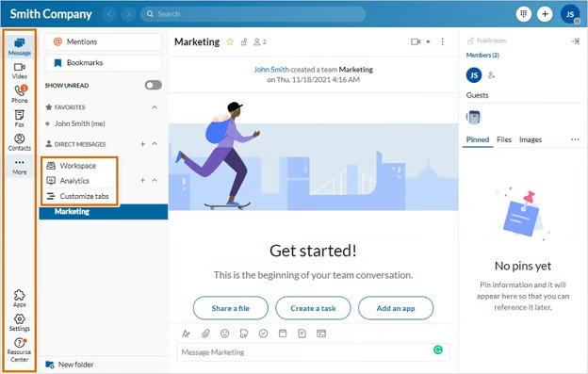588x374 pixels.
Task: Open Marketing more options menu
Action: click(x=443, y=41)
